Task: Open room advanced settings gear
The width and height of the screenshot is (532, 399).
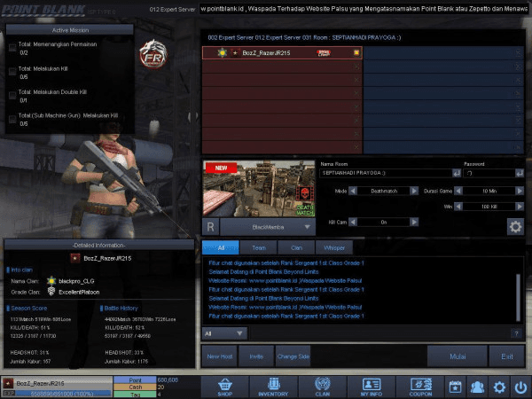Action: click(x=515, y=227)
